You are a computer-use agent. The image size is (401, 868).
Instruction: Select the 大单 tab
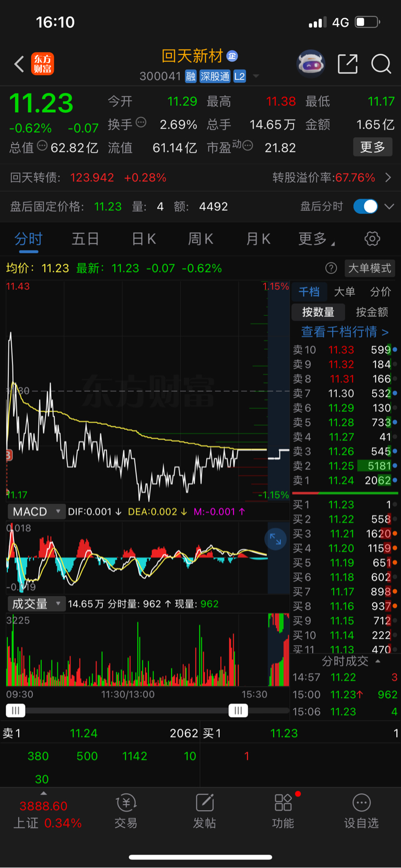pyautogui.click(x=344, y=291)
